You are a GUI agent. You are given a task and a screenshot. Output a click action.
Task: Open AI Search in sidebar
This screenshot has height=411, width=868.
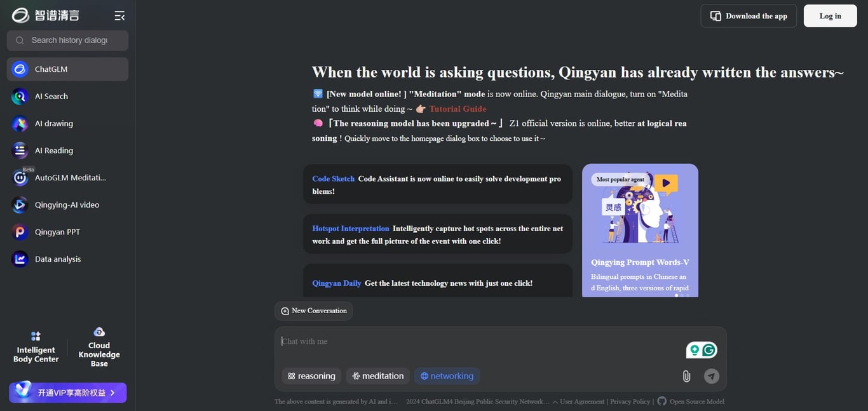(67, 97)
